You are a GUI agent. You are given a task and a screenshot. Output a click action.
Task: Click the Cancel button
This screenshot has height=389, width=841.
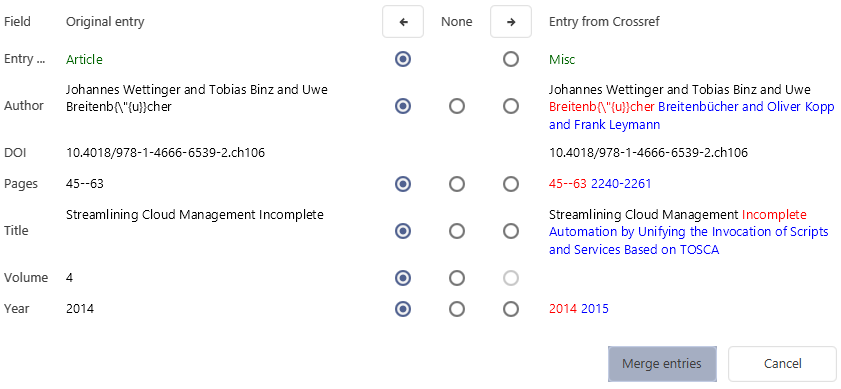[783, 364]
